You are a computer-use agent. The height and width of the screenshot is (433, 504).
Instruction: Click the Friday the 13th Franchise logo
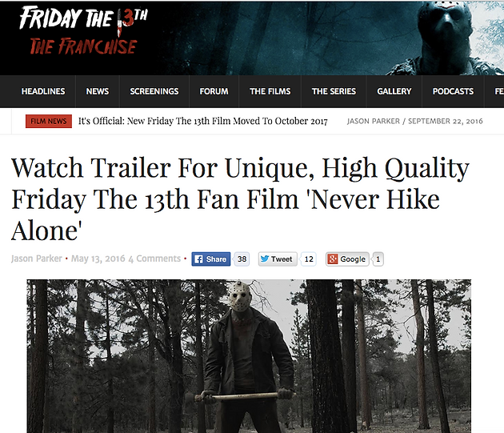pos(83,31)
